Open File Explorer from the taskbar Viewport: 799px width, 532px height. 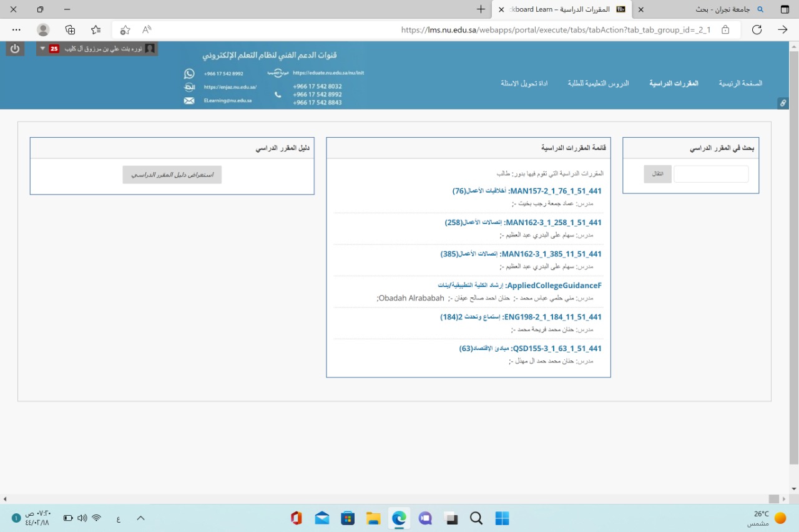(373, 518)
